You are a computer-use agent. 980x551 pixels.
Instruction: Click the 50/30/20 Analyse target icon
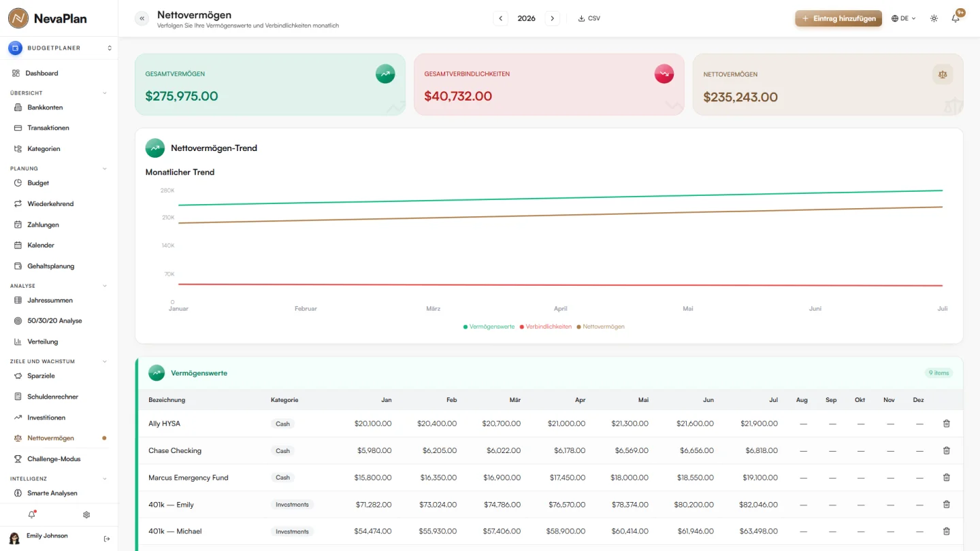(18, 320)
